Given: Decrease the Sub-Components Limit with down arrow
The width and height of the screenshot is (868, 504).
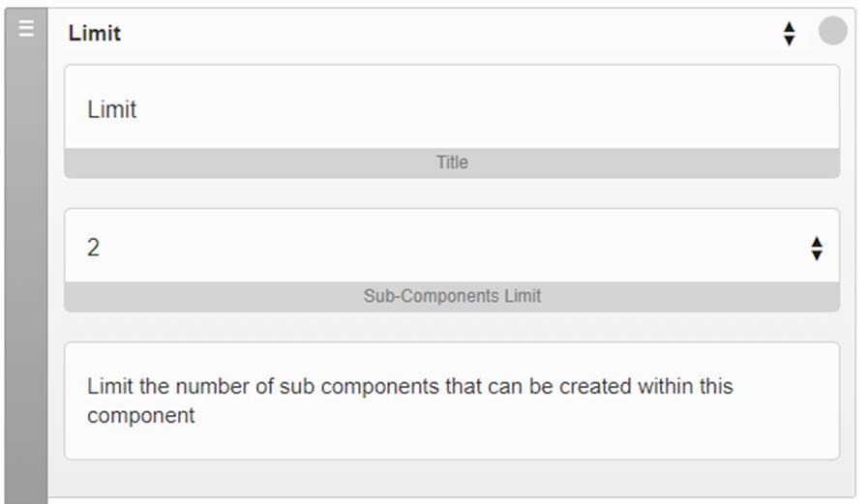Looking at the screenshot, I should 817,255.
